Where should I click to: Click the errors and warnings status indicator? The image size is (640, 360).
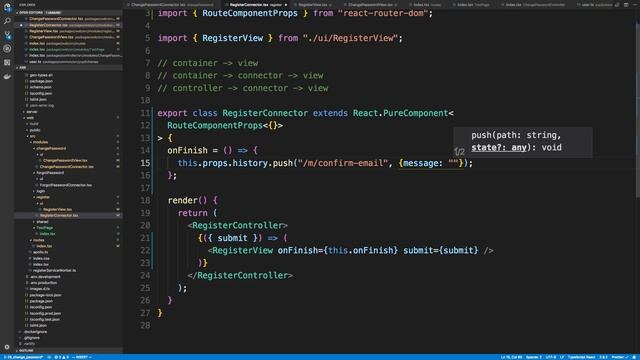point(62,357)
